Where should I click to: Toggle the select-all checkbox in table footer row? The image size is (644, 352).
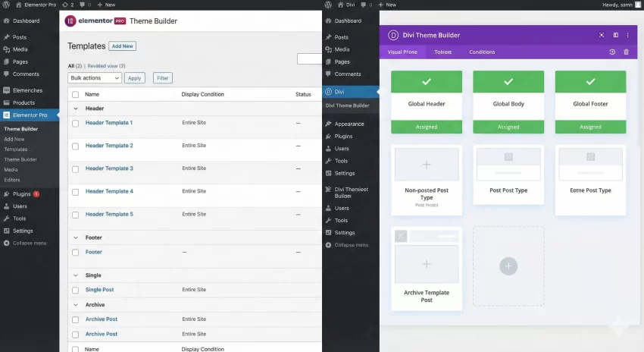click(75, 349)
